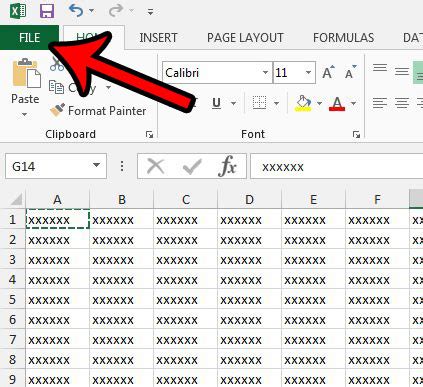Click cell B8
The width and height of the screenshot is (423, 387).
[122, 359]
